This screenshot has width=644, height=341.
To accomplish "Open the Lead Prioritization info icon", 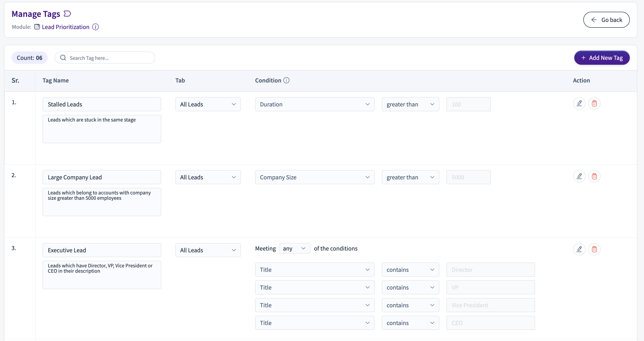I will [x=95, y=27].
